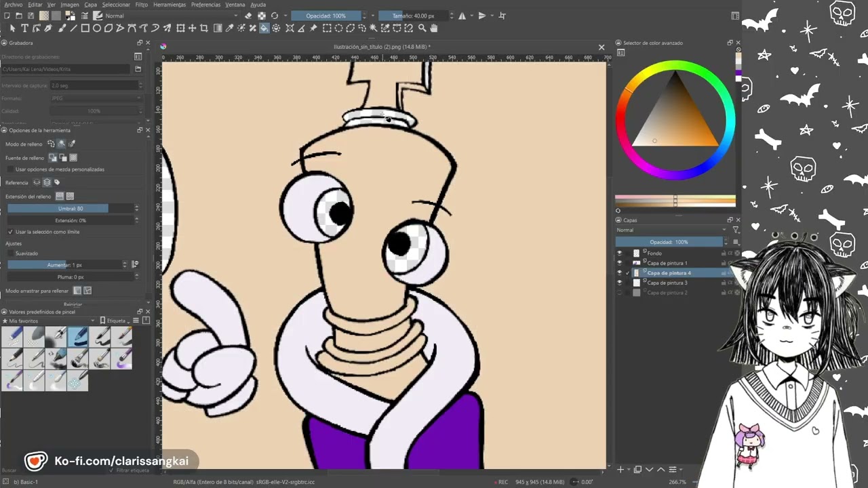The height and width of the screenshot is (488, 868).
Task: Open layers panel view options menu
Action: coord(736,242)
